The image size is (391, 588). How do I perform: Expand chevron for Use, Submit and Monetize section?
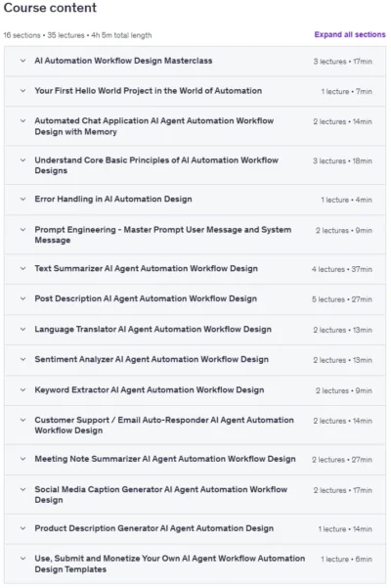tap(22, 559)
